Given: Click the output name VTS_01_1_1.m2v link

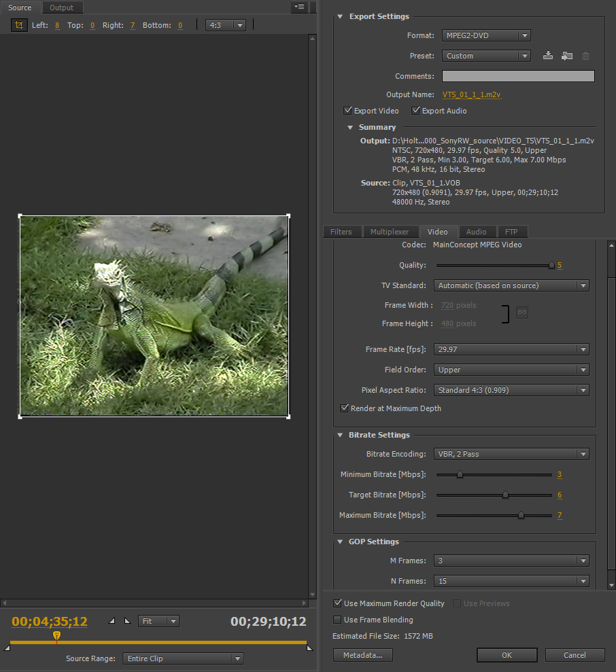Looking at the screenshot, I should (x=471, y=94).
